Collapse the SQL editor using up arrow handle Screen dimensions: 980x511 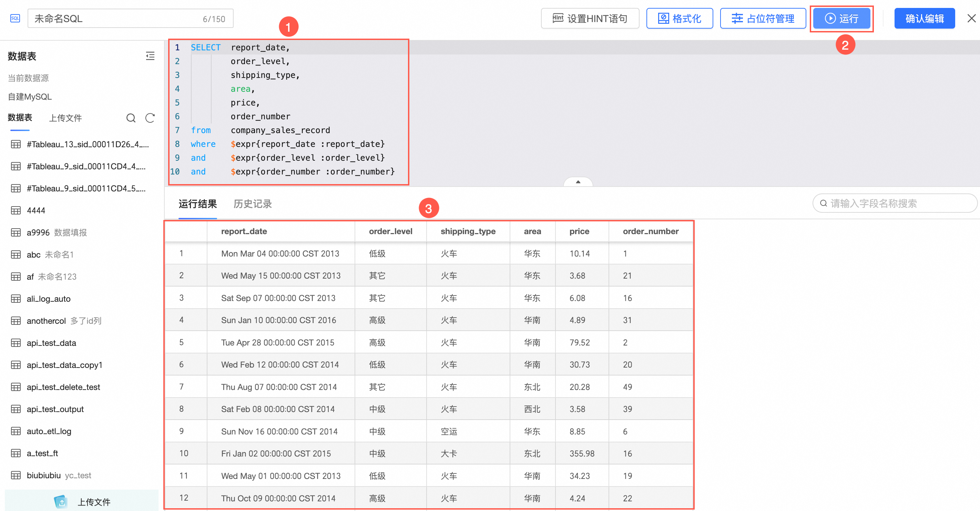pyautogui.click(x=578, y=182)
